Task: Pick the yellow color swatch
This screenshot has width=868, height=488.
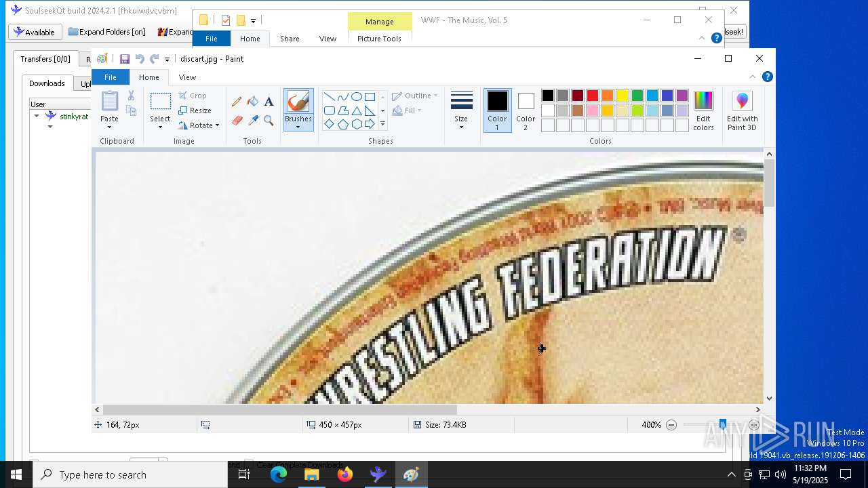Action: coord(623,96)
